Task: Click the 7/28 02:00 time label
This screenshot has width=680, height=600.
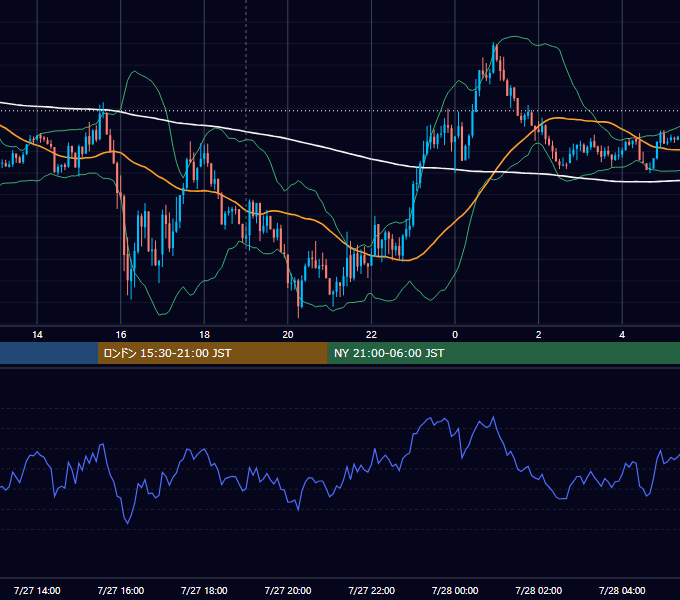Action: coord(539,590)
